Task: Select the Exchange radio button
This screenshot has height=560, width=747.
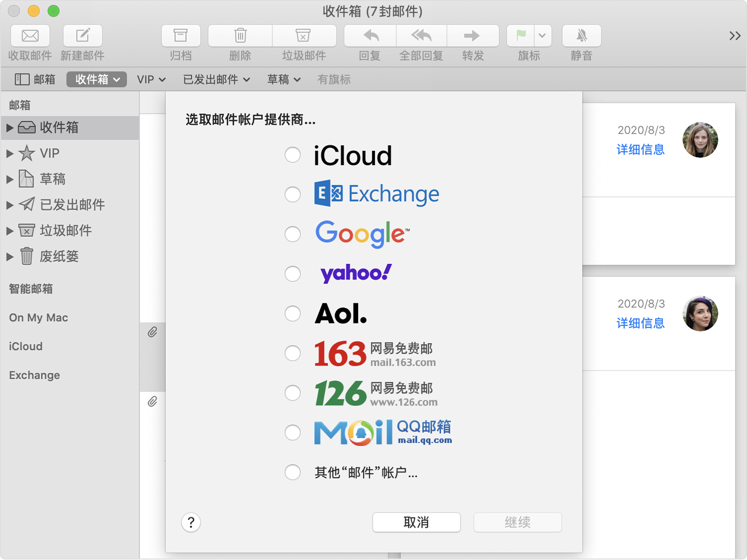Action: click(293, 194)
